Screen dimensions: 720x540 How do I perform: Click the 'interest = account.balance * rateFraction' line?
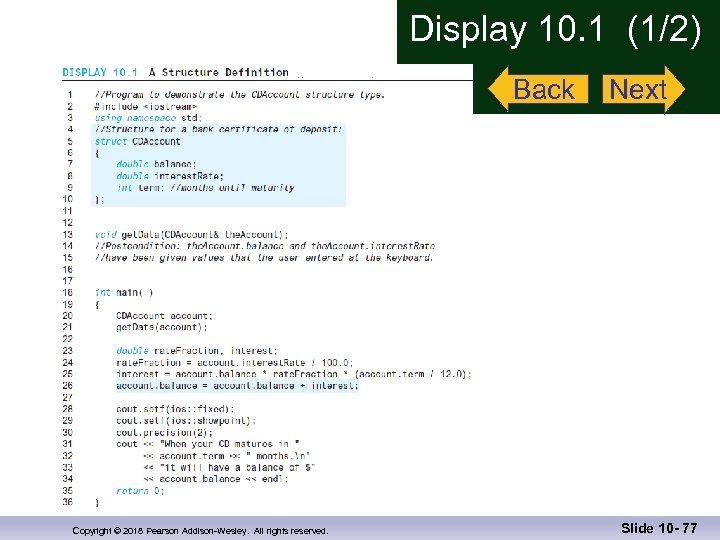(x=294, y=374)
